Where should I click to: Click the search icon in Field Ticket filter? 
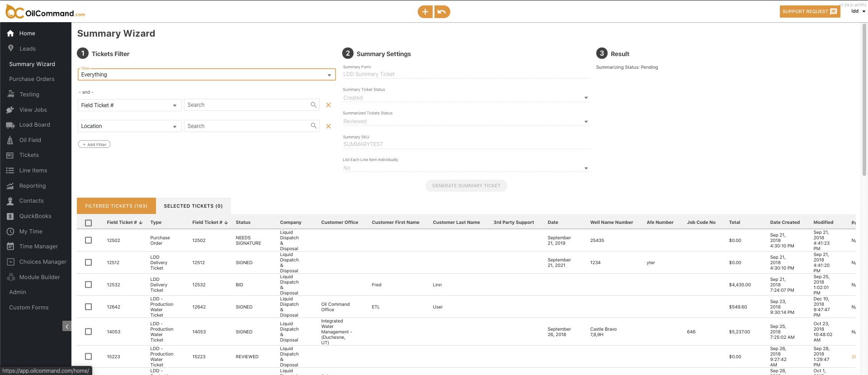[313, 105]
